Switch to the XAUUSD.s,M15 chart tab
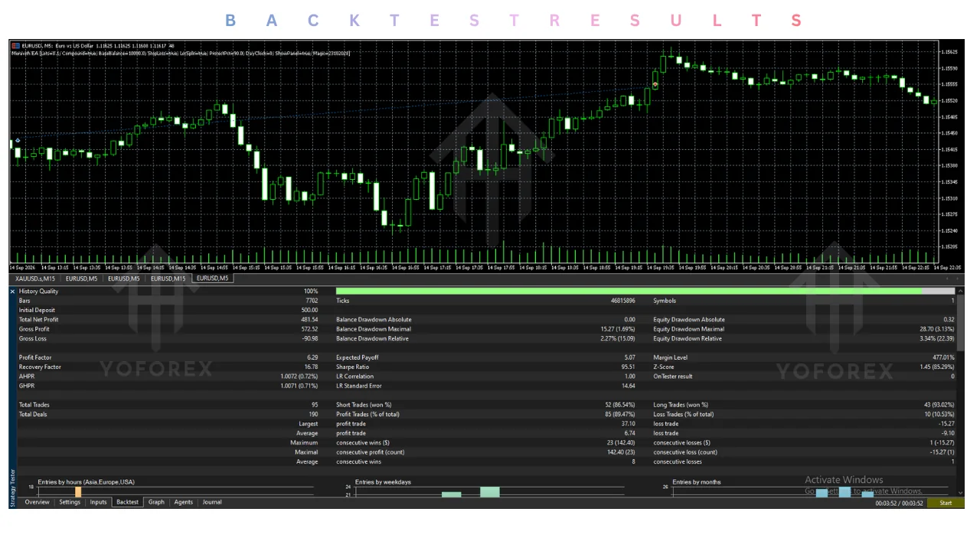980x551 pixels. click(x=36, y=279)
